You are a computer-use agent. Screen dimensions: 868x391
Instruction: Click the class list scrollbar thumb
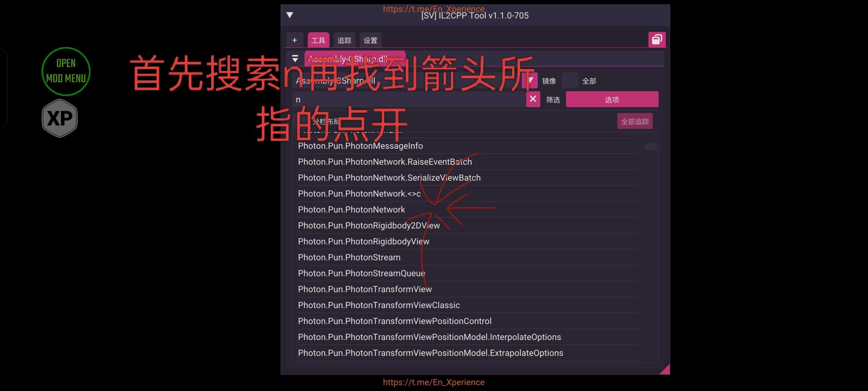(x=650, y=147)
